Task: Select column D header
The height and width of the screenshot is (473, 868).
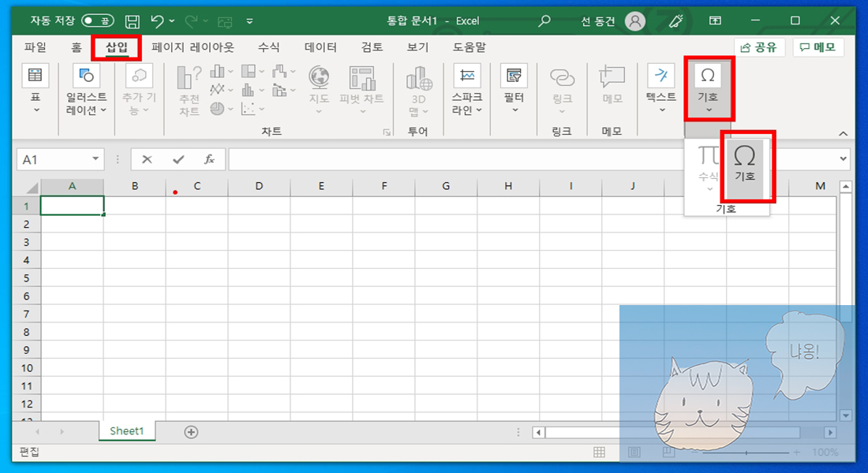Action: [x=259, y=186]
